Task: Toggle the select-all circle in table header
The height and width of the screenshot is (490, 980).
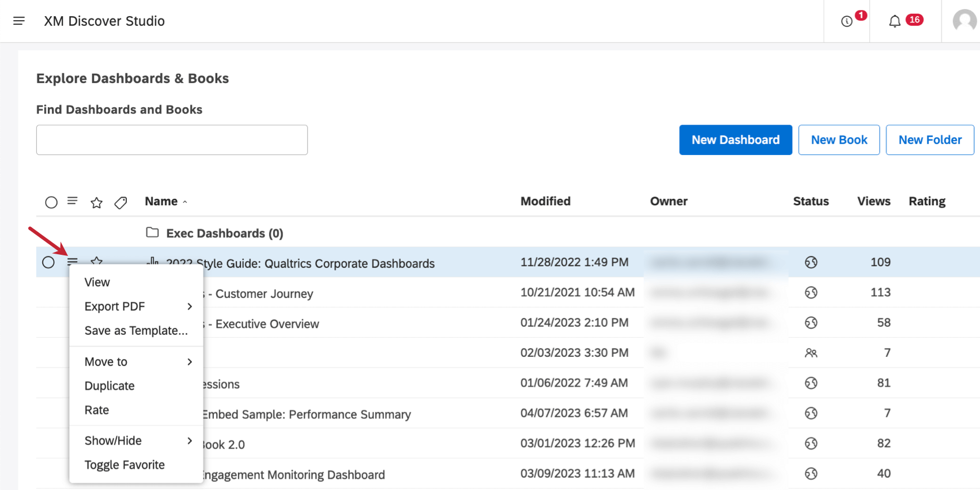Action: pos(51,202)
